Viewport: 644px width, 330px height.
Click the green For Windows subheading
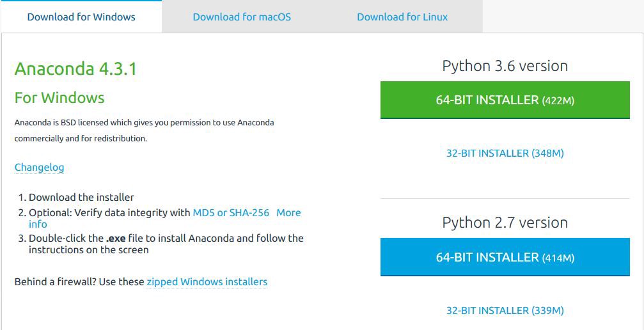click(x=59, y=98)
